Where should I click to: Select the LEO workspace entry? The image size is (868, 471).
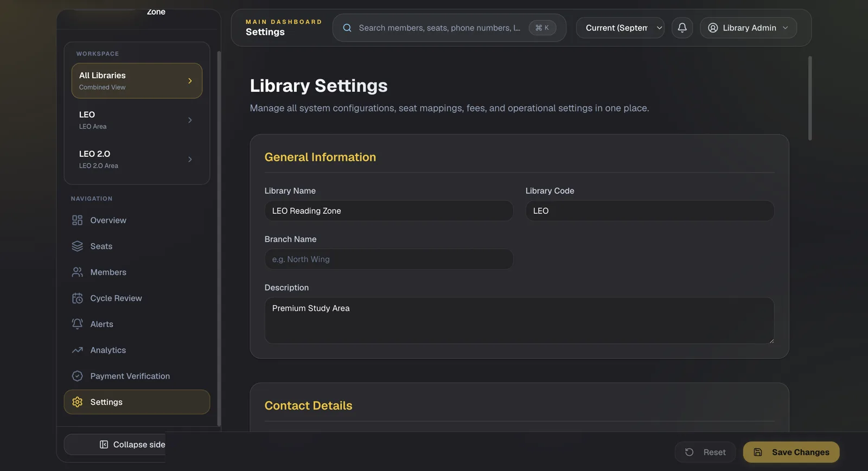[x=137, y=120]
